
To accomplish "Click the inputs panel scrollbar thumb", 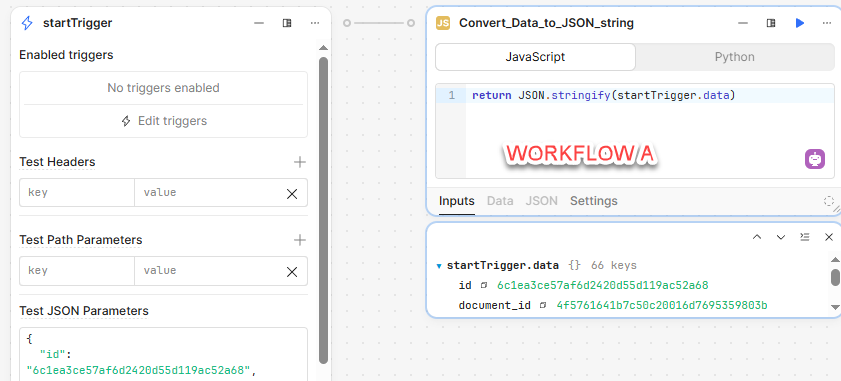I will (x=835, y=277).
